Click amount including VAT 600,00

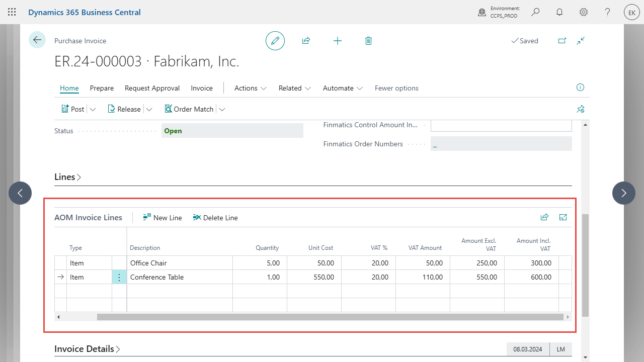coord(531,277)
